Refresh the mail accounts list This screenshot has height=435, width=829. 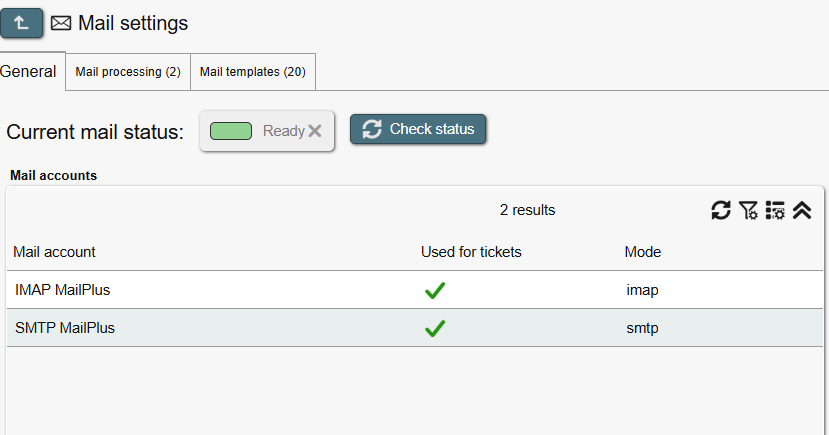721,210
